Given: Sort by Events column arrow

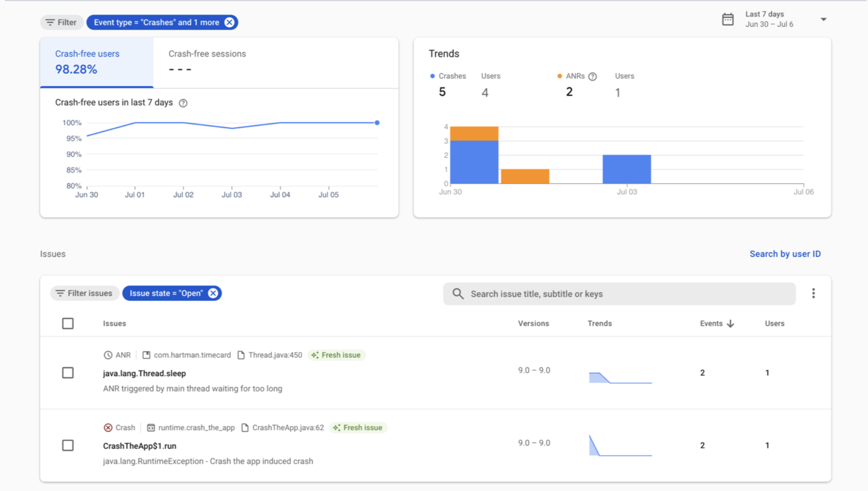Looking at the screenshot, I should point(731,324).
